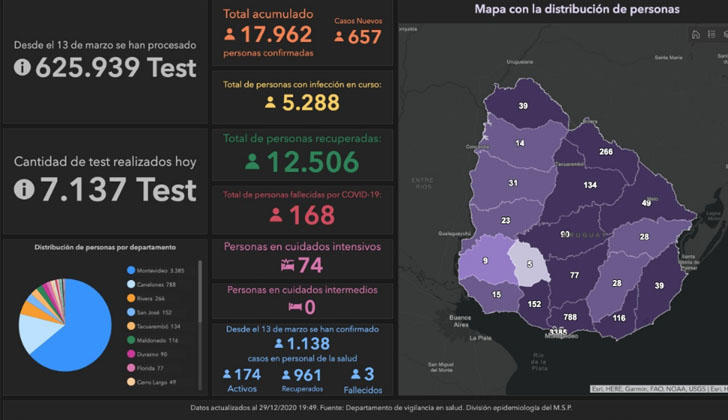Select 'Maldonado 116' legend entry
This screenshot has height=420, width=728.
[x=153, y=340]
